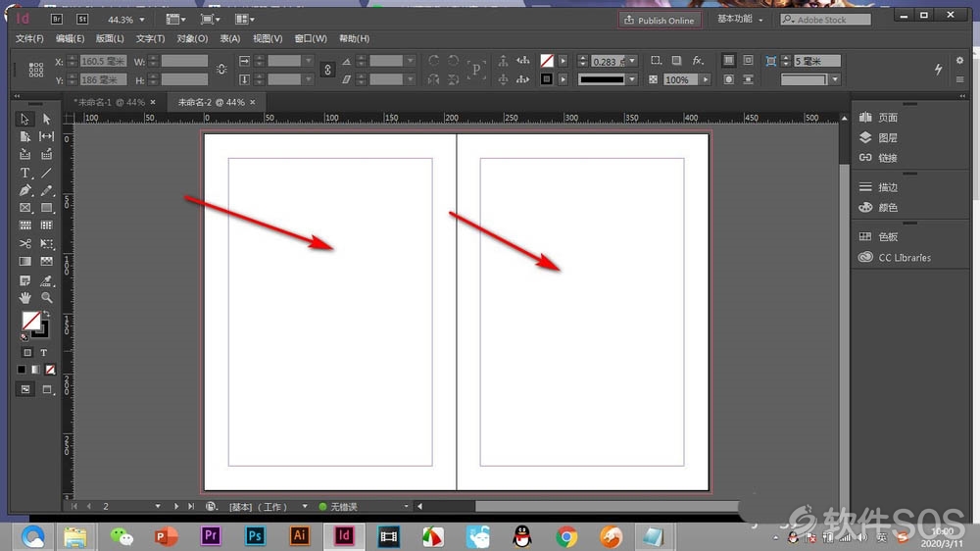Switch to the 未命名-1 document tab
This screenshot has height=551, width=980.
click(x=110, y=102)
